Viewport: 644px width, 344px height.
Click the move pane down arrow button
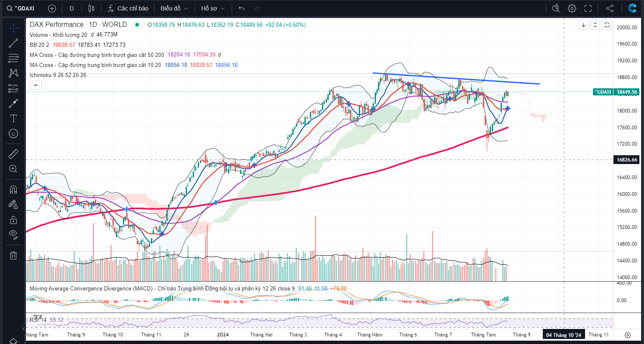[583, 25]
